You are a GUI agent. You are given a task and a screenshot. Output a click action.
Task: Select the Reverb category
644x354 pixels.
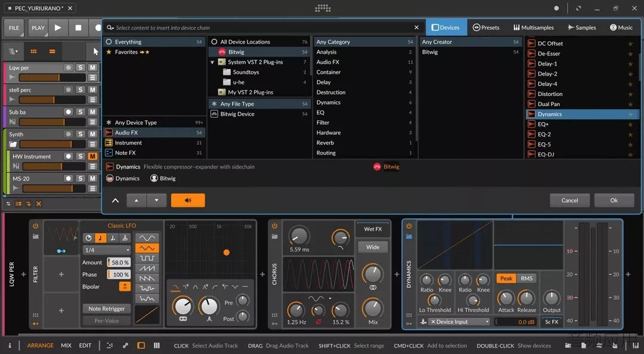coord(365,142)
